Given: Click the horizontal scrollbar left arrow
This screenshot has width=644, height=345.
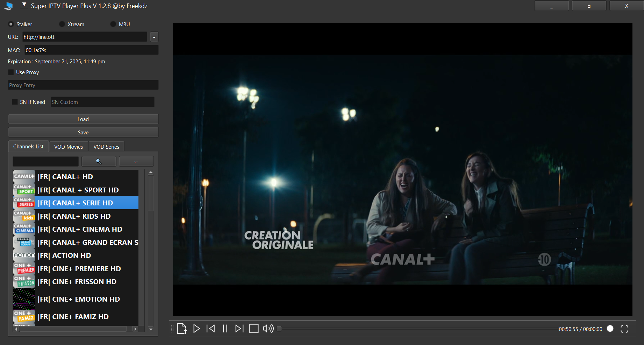Looking at the screenshot, I should pyautogui.click(x=16, y=329).
